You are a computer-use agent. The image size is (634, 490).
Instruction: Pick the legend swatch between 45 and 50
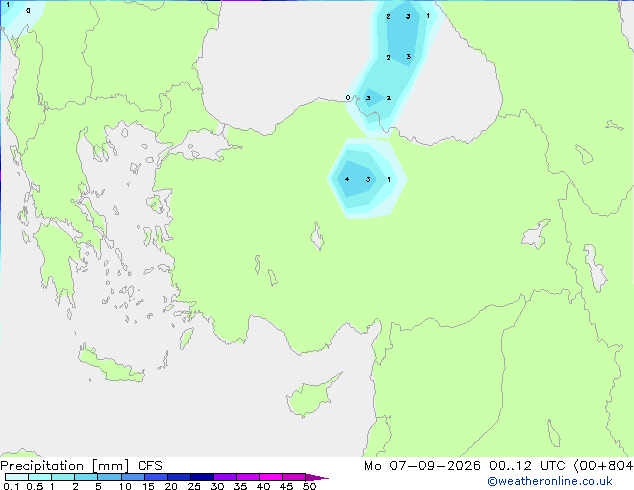click(294, 477)
